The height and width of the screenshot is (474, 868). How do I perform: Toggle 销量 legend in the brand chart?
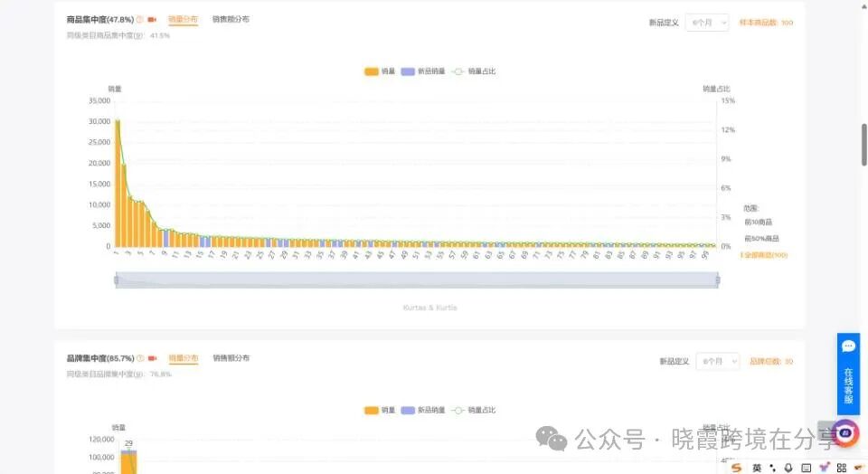point(380,411)
